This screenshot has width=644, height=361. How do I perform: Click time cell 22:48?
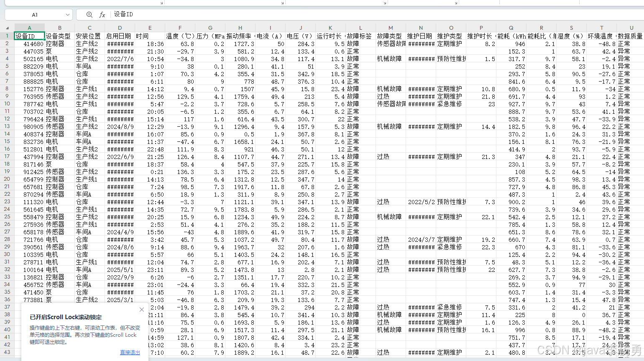point(150,149)
